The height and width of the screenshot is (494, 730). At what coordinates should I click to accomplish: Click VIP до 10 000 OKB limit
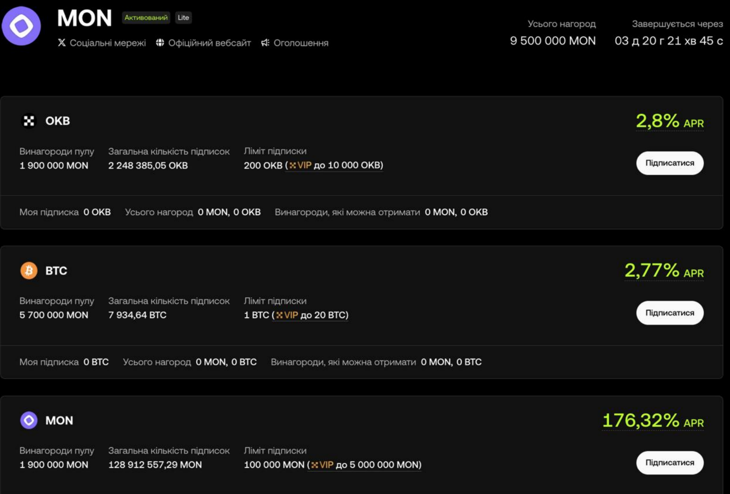pyautogui.click(x=335, y=165)
